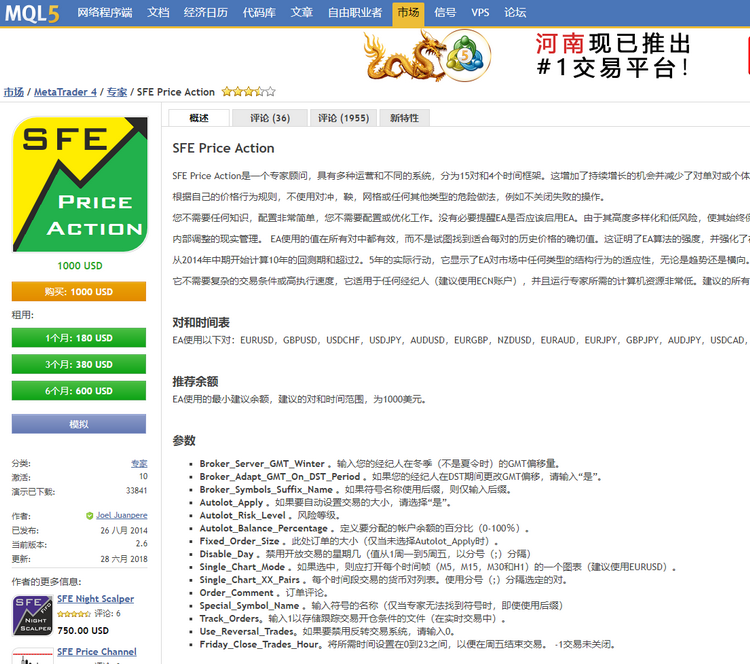Image resolution: width=750 pixels, height=664 pixels.
Task: Open the 信号 menu item
Action: point(445,12)
